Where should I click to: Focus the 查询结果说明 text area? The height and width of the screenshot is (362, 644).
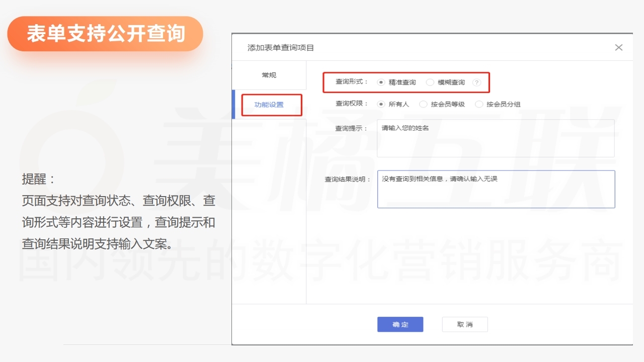coord(496,189)
